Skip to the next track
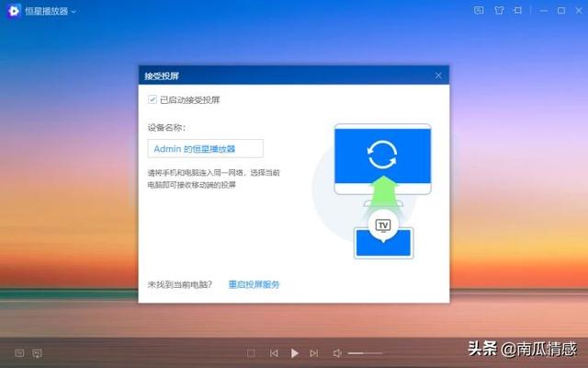This screenshot has width=588, height=368. [314, 353]
